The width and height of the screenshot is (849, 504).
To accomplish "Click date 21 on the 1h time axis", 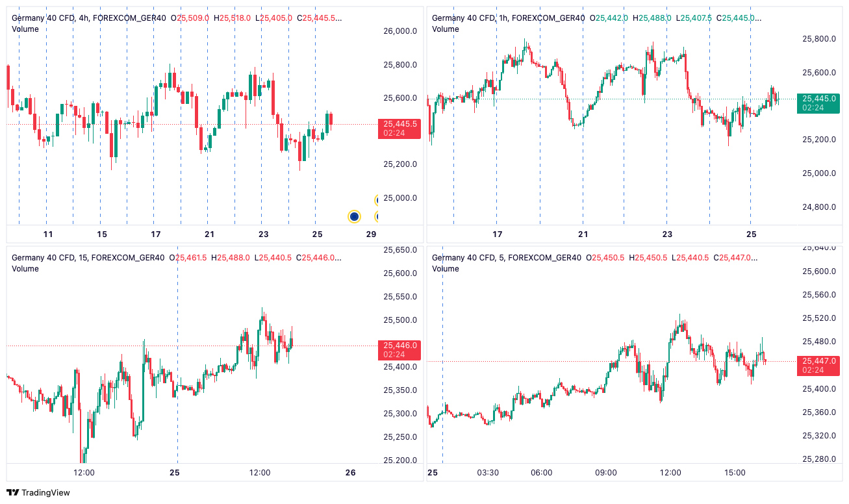I will pyautogui.click(x=583, y=234).
